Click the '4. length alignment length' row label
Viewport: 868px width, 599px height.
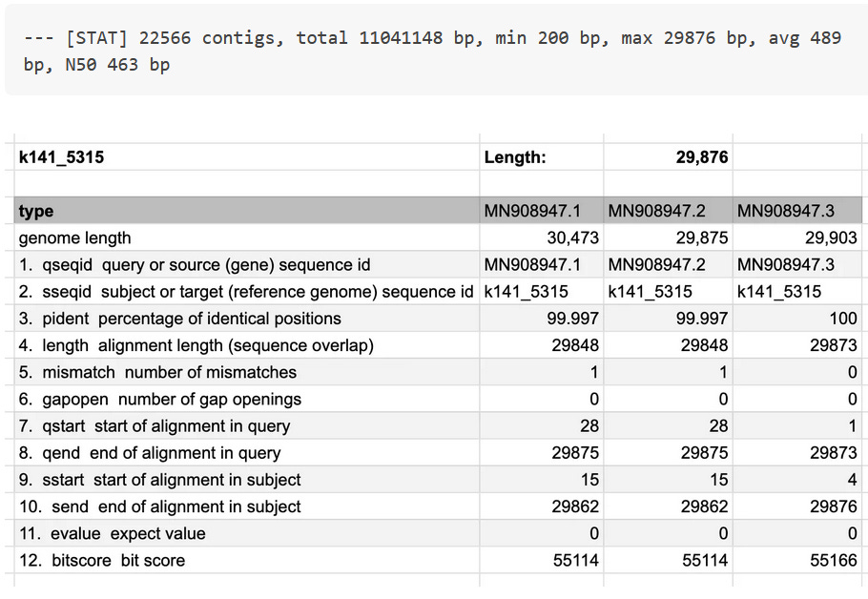click(246, 345)
